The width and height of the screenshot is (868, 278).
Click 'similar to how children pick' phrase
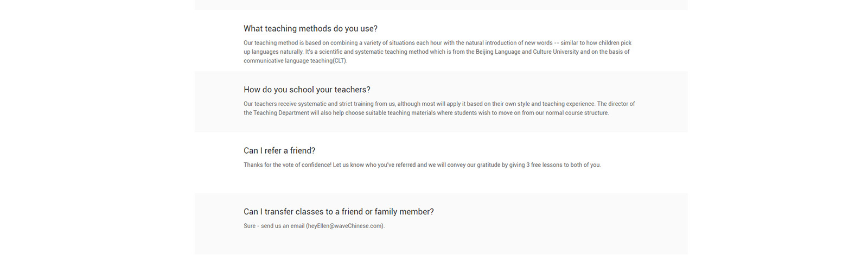[596, 43]
